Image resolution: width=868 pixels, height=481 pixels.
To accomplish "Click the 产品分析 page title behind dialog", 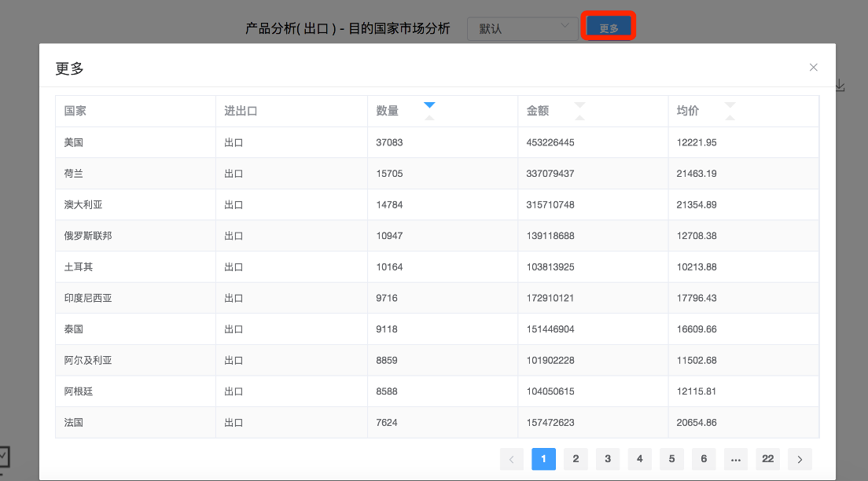I will (348, 28).
